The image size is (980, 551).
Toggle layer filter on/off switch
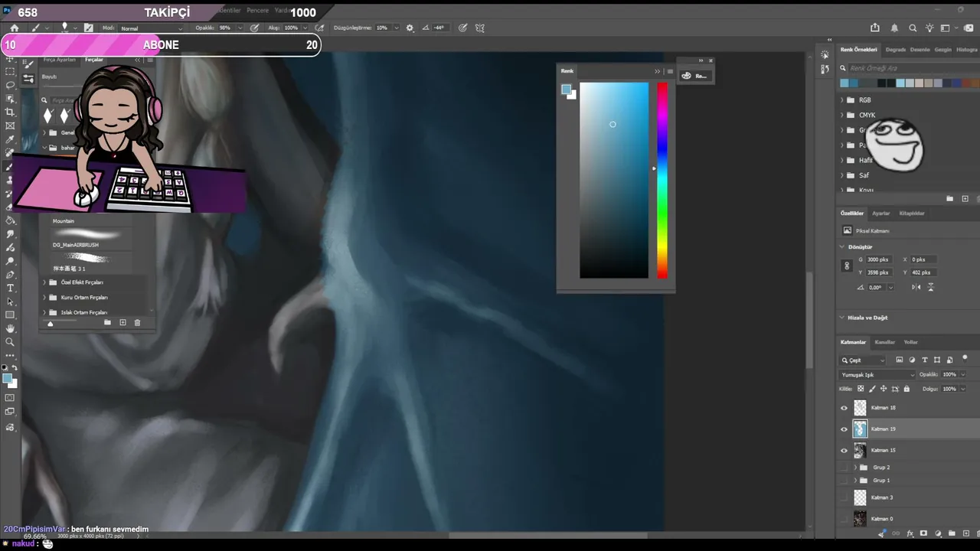pos(965,357)
